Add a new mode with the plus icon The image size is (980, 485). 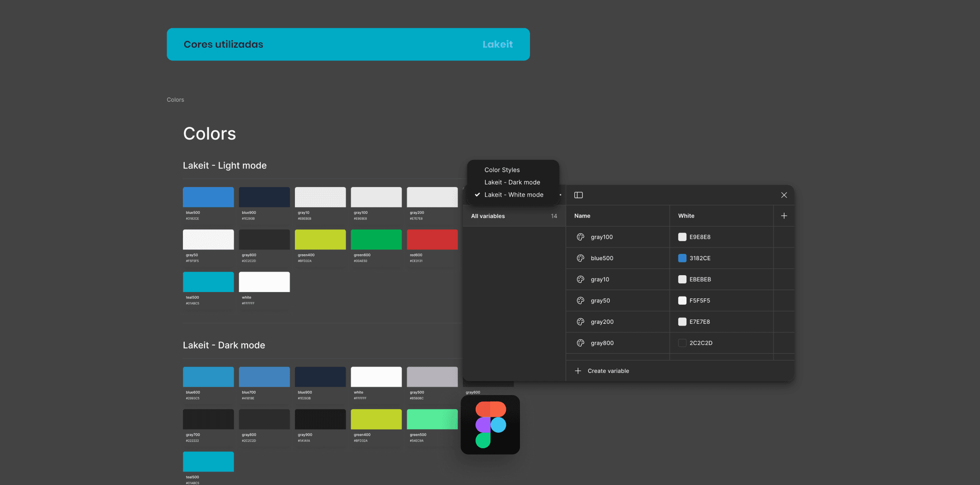point(784,216)
